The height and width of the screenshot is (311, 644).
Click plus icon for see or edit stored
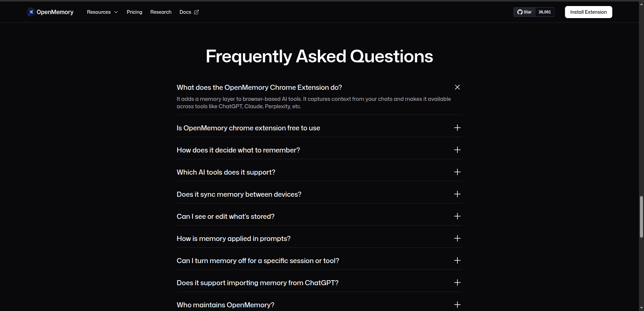457,216
